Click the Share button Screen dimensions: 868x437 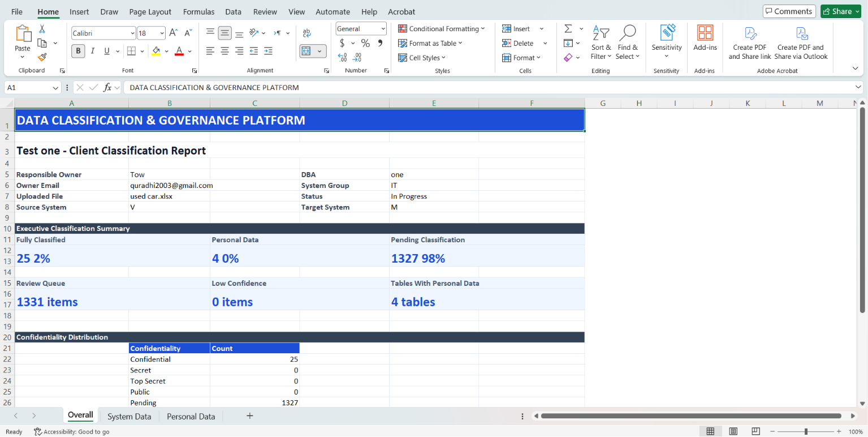pyautogui.click(x=841, y=11)
